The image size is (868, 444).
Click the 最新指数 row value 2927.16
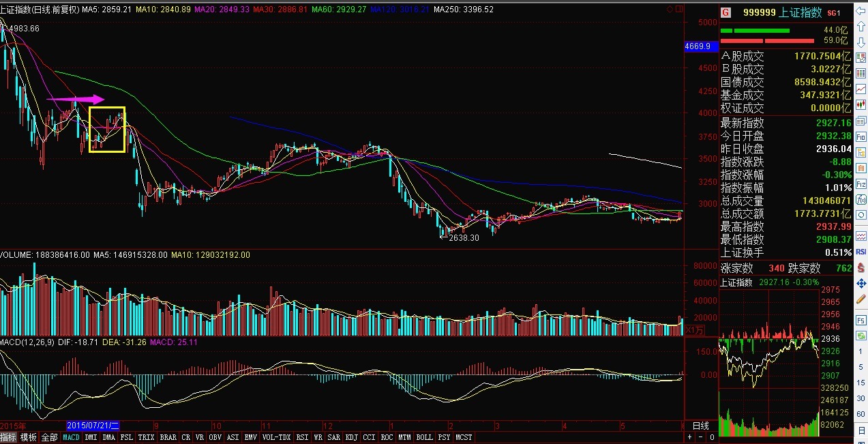[833, 123]
